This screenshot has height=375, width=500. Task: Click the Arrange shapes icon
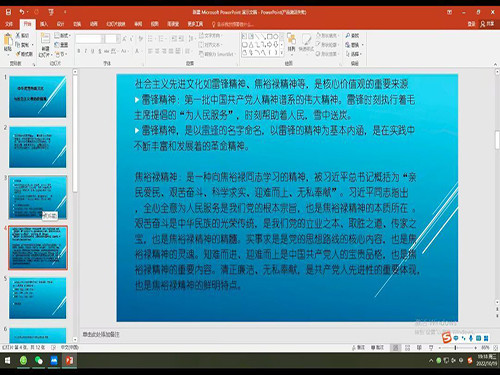pos(291,41)
